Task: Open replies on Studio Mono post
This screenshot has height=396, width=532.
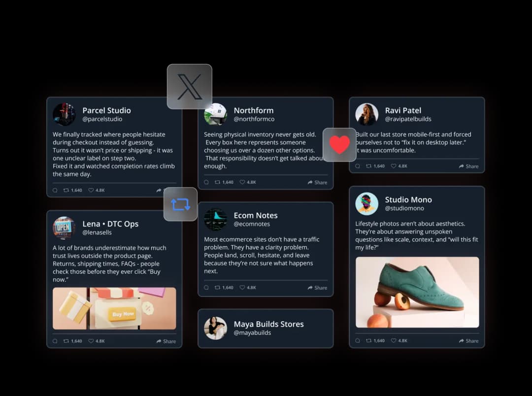Action: pos(358,340)
